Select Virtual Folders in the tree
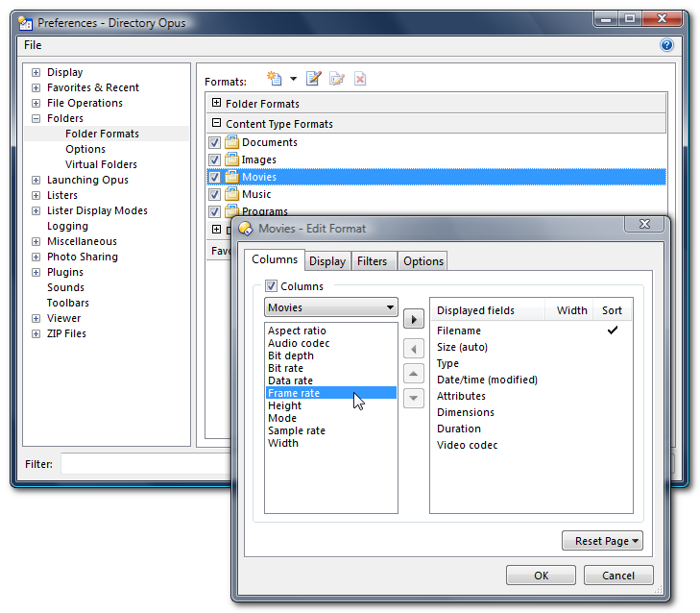 click(x=101, y=164)
